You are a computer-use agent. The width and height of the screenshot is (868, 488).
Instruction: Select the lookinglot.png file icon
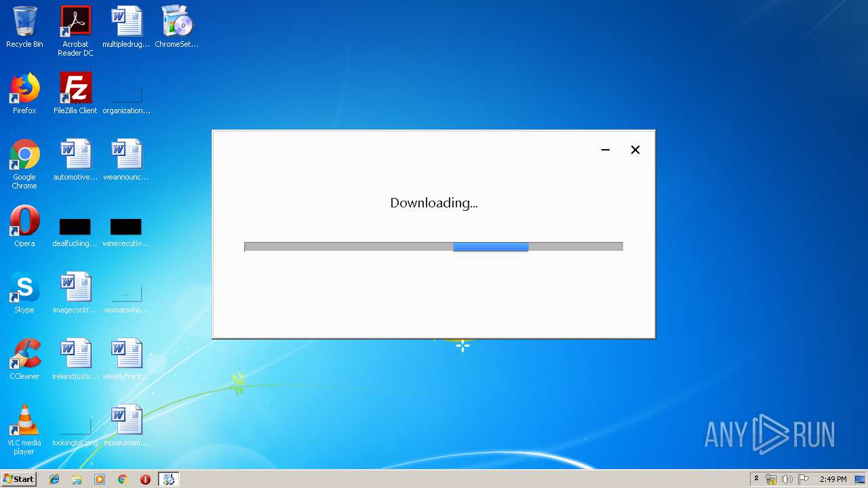pos(75,431)
